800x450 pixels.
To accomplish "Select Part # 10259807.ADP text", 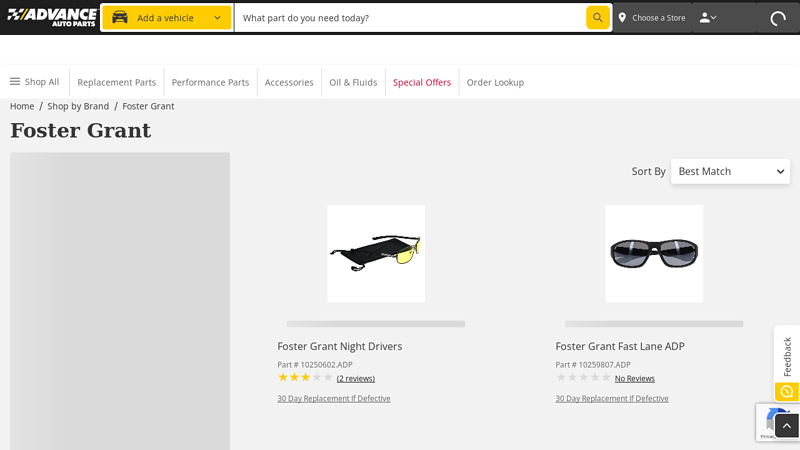I will point(593,365).
